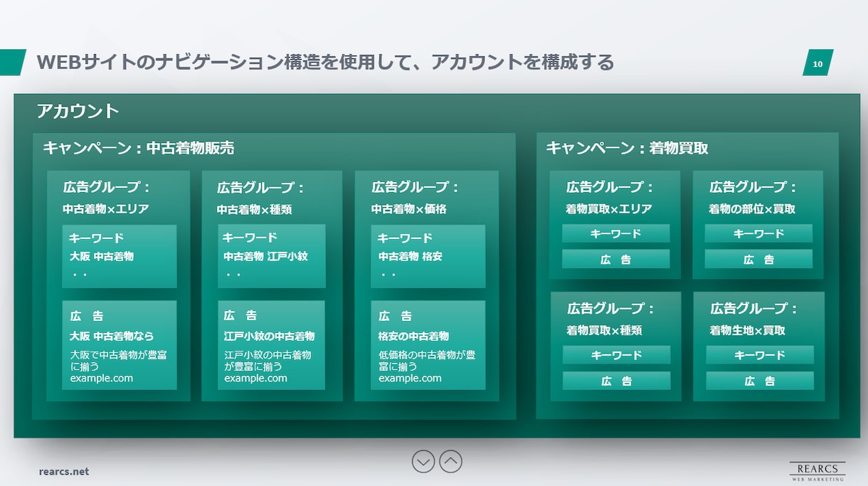Click ad group 中古着物×価格 label
Viewport: 868px width, 486px height.
[409, 209]
